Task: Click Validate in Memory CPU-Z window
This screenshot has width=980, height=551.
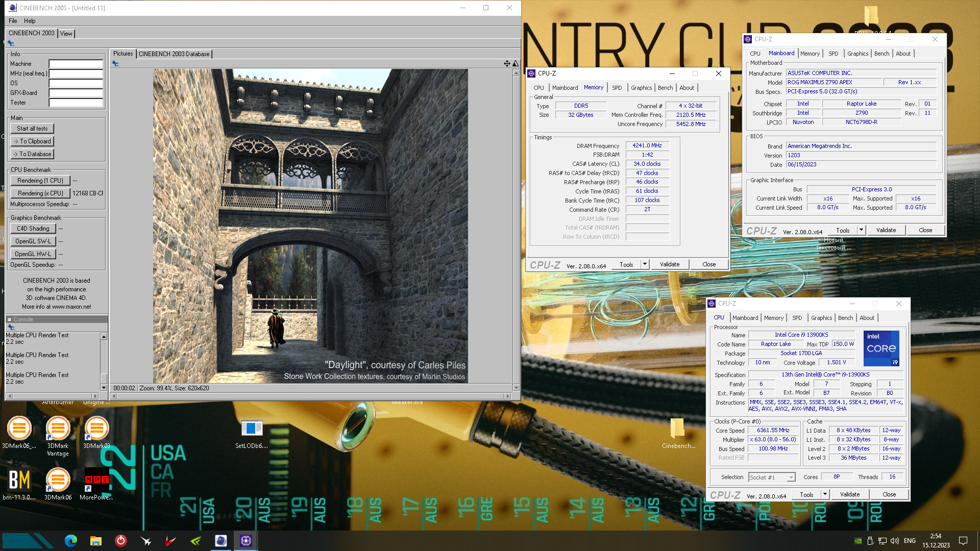Action: pyautogui.click(x=670, y=264)
